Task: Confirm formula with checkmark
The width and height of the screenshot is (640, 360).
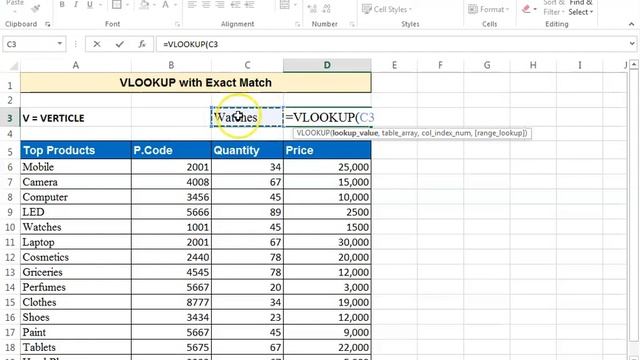Action: coord(120,44)
